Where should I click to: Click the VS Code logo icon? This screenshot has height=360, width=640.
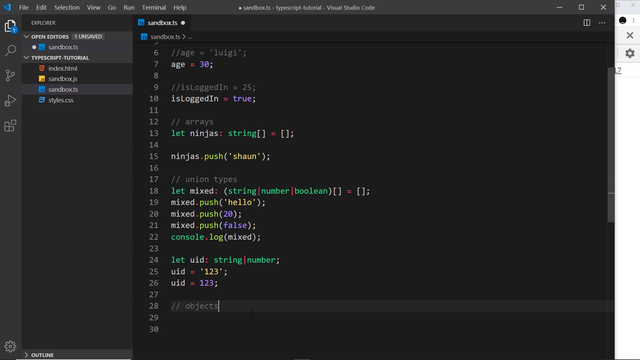7,7
